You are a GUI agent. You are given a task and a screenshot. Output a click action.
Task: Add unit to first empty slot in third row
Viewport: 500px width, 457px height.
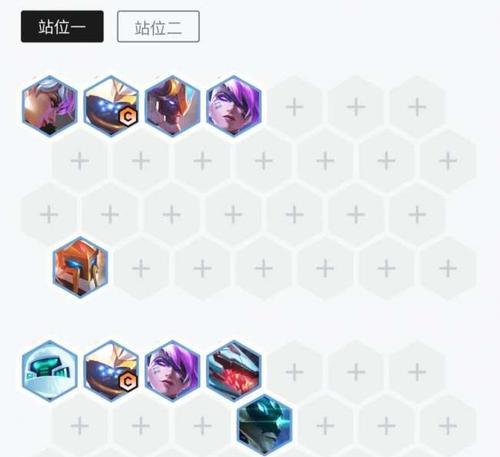point(49,214)
